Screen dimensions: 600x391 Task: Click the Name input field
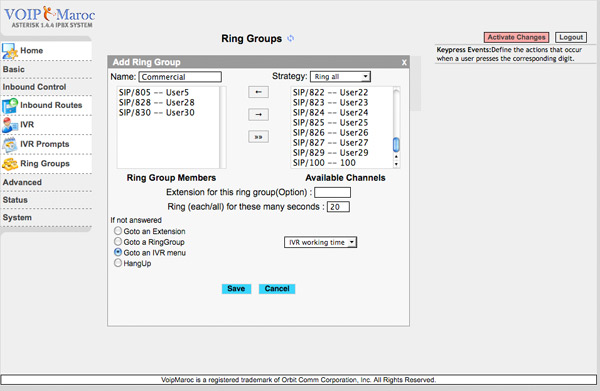pyautogui.click(x=180, y=77)
